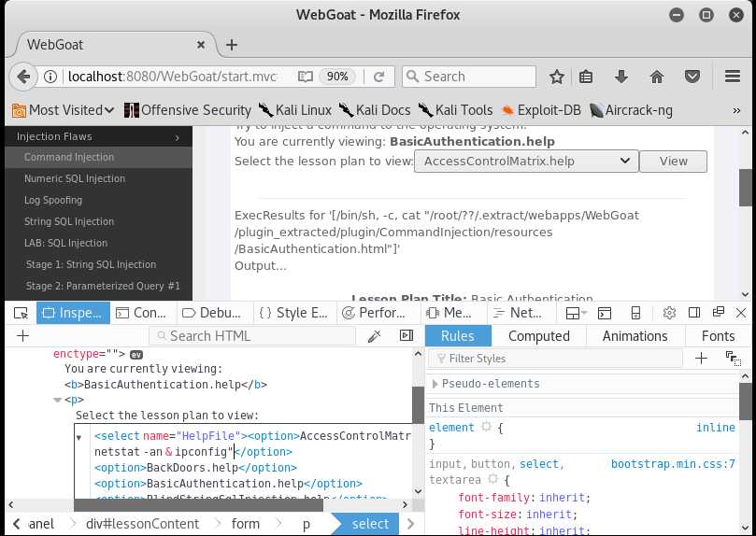Save page to Pocket icon
Screen dimensions: 756x536
(692, 77)
